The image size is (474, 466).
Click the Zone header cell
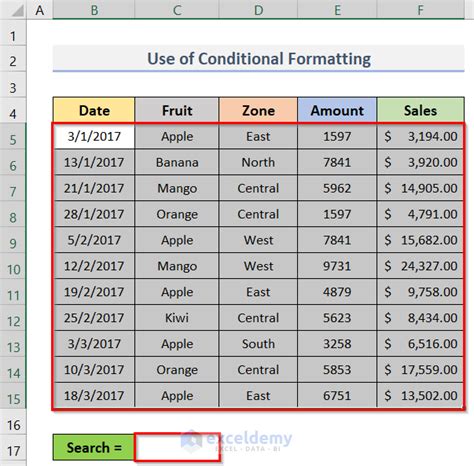tap(258, 110)
